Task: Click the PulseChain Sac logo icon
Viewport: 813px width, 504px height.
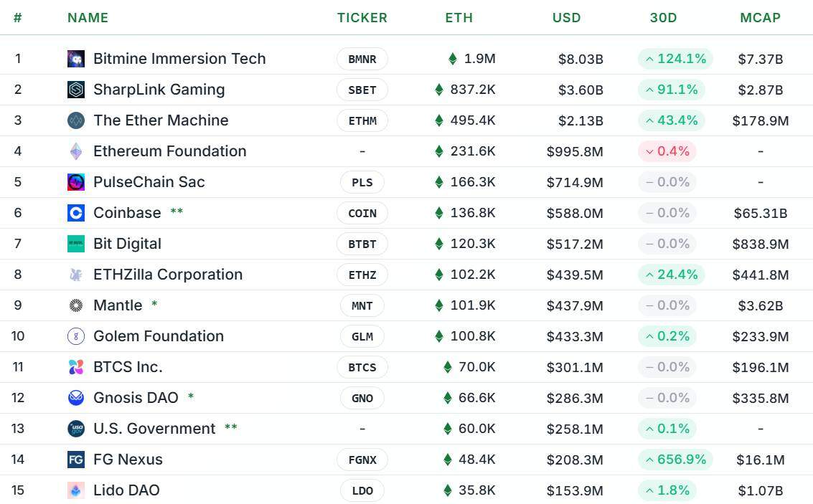Action: pyautogui.click(x=76, y=182)
